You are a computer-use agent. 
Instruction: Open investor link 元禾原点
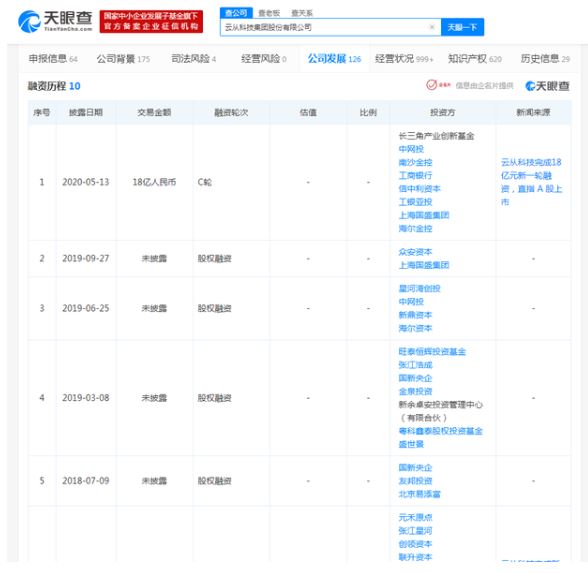tap(415, 518)
